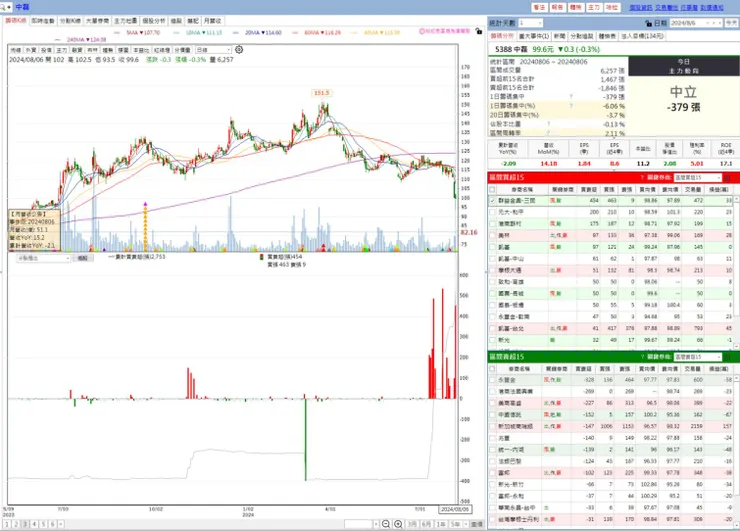Set chart range to 3月
Viewport: 740px width, 531px height.
coord(413,524)
